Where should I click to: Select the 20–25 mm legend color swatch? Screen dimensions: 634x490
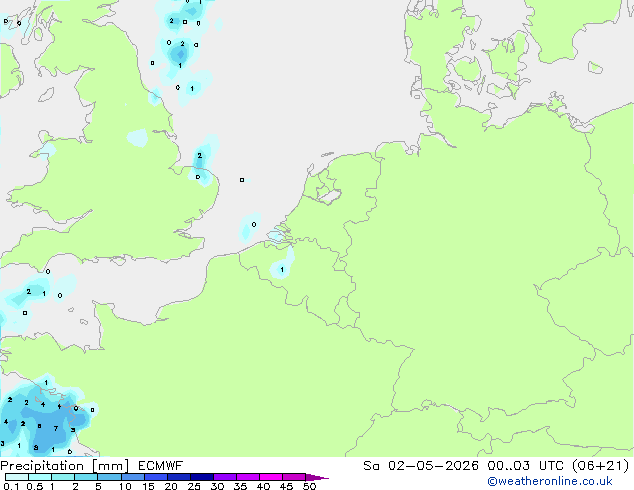tap(178, 477)
